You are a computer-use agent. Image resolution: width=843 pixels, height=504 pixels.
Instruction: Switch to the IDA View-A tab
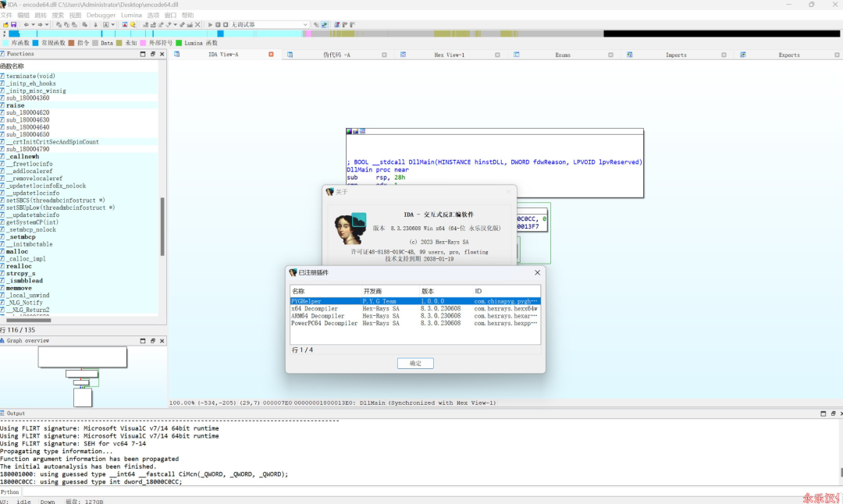pyautogui.click(x=223, y=55)
